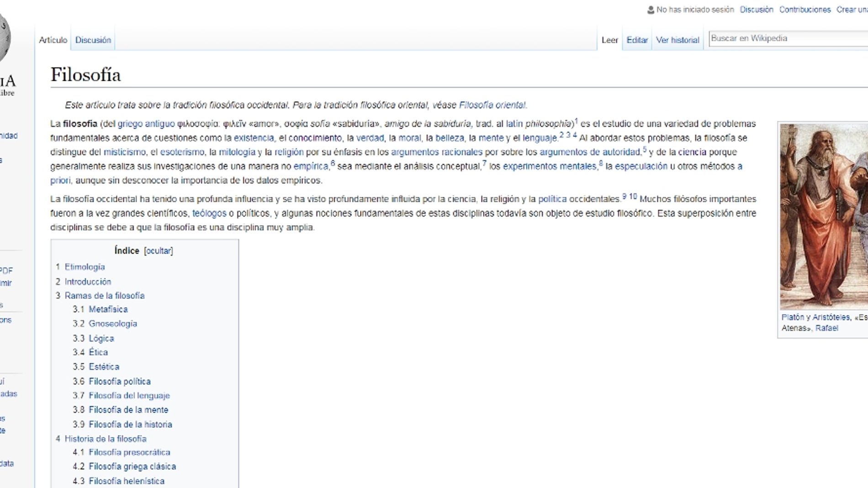The width and height of the screenshot is (868, 488).
Task: Go to subsection 3.9 Filosofía de la historia
Action: pos(122,425)
